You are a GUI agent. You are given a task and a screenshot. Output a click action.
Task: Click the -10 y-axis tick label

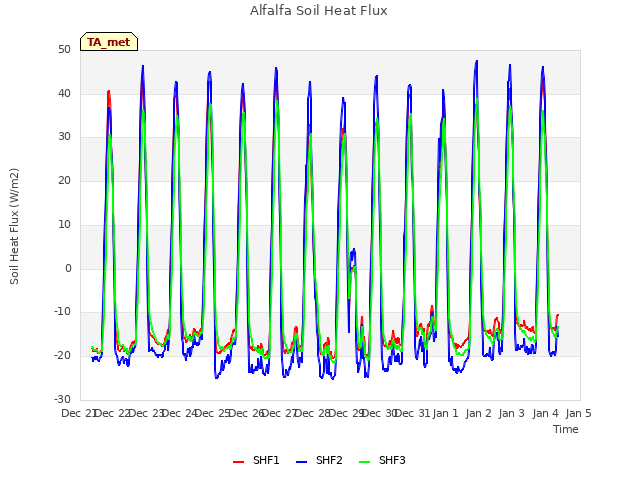(x=63, y=312)
